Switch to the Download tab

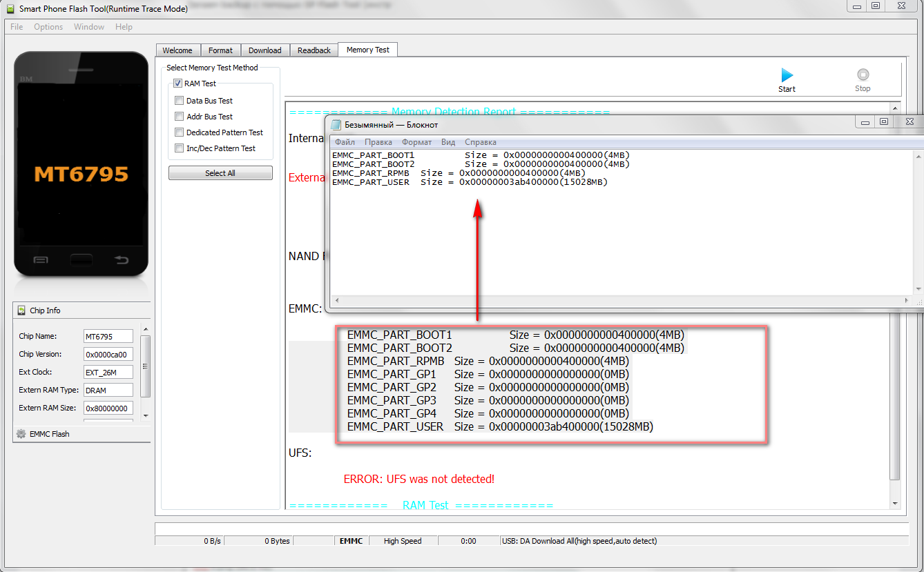tap(264, 50)
